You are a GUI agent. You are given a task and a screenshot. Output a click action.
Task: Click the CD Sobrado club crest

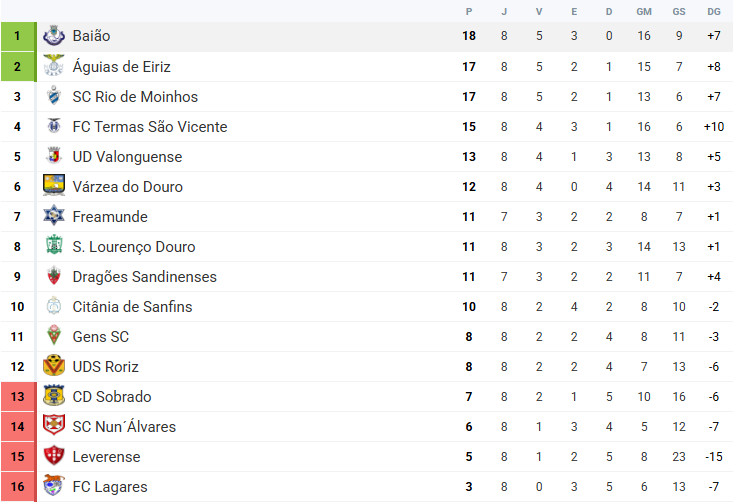[54, 396]
